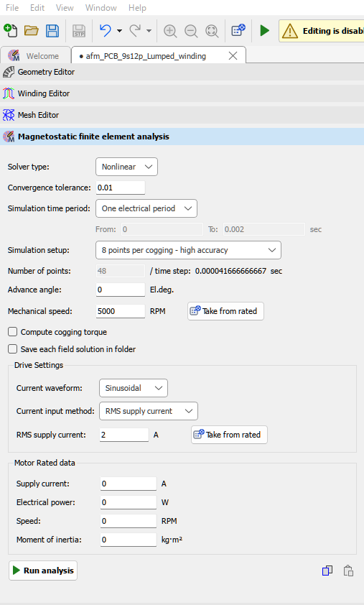364x605 pixels.
Task: Click Take from rated beside Mechanical speed
Action: 225,311
